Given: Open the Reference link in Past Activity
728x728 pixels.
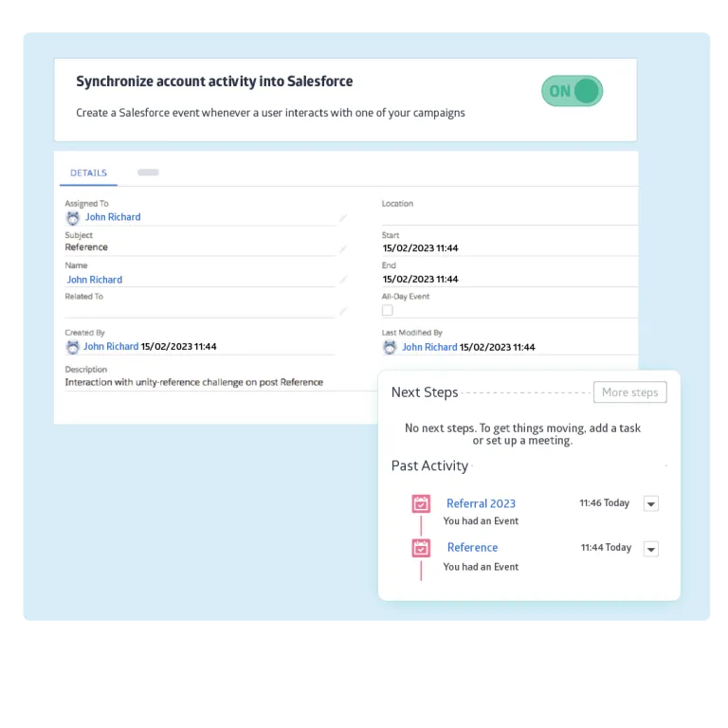Looking at the screenshot, I should tap(472, 547).
